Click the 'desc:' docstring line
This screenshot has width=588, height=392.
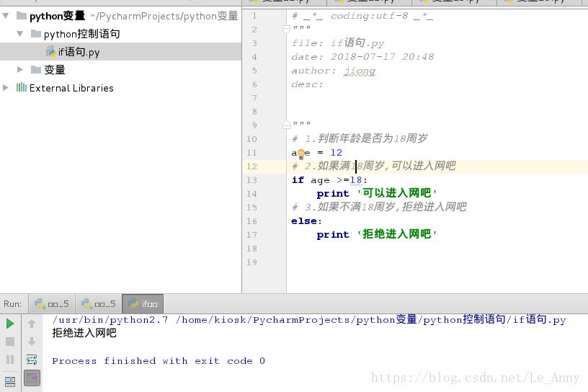point(307,84)
